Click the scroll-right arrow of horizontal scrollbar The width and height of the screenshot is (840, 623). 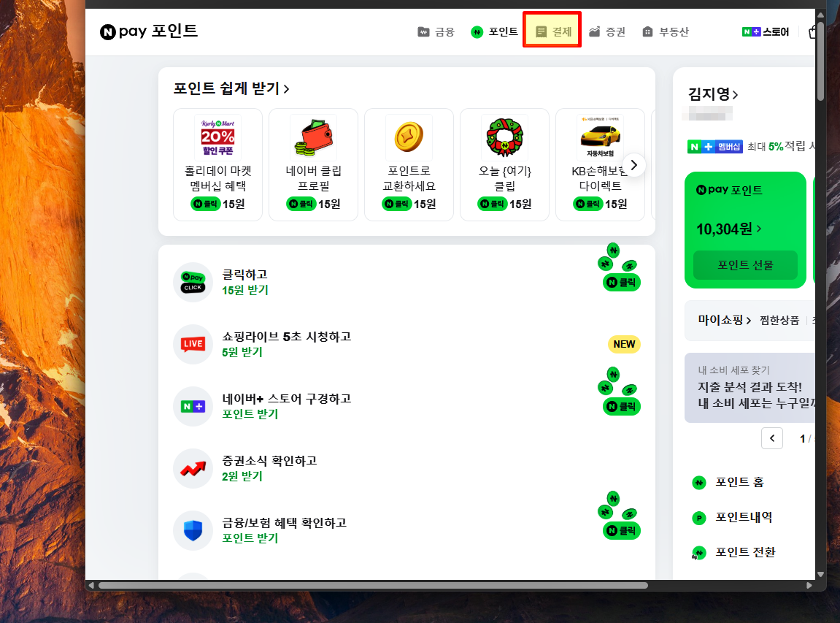coord(809,586)
